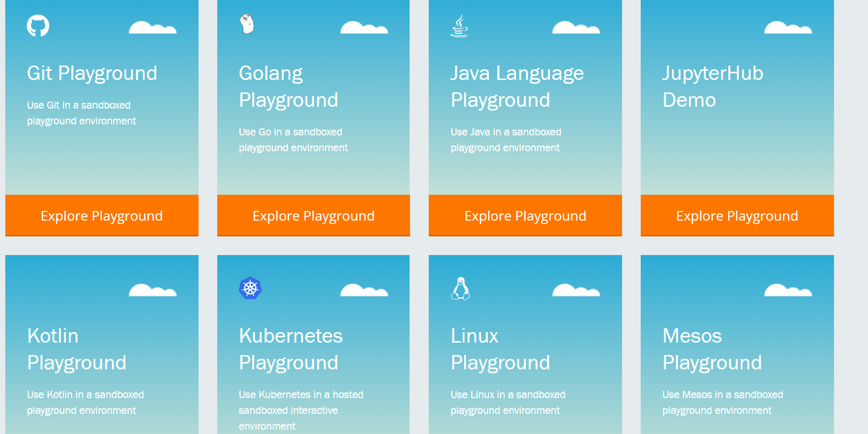Open Explore Playground for Golang Playground

[x=313, y=215]
